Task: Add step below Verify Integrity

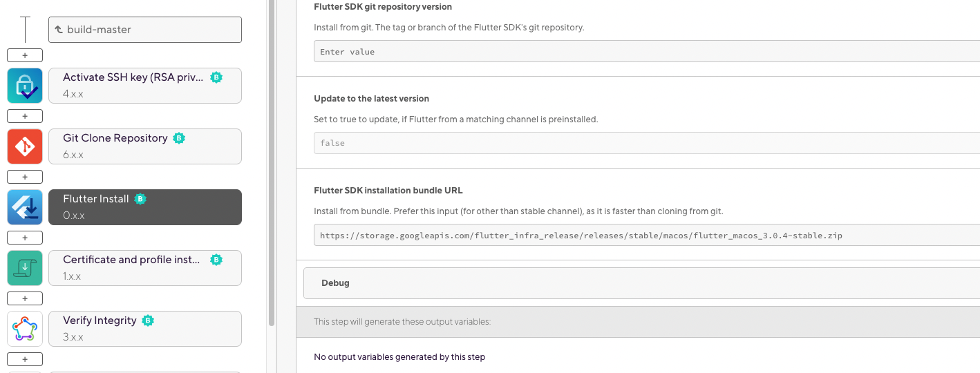Action: [25, 359]
